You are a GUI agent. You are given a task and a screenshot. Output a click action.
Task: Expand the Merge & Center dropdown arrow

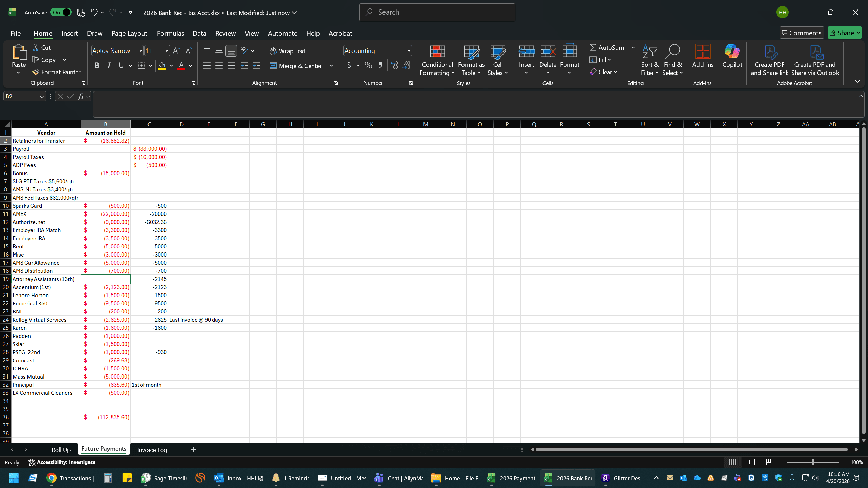(x=331, y=66)
